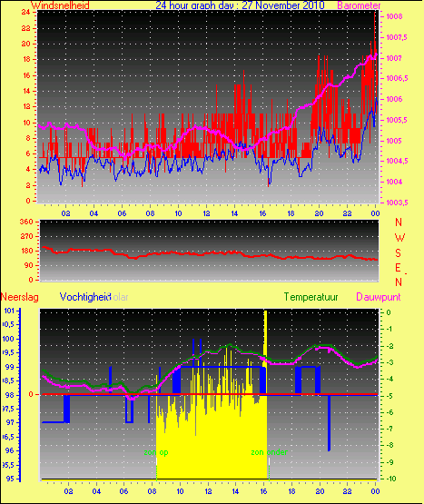Click the 34 wind speed axis value
This screenshot has height=504, width=424.
tap(25, 12)
